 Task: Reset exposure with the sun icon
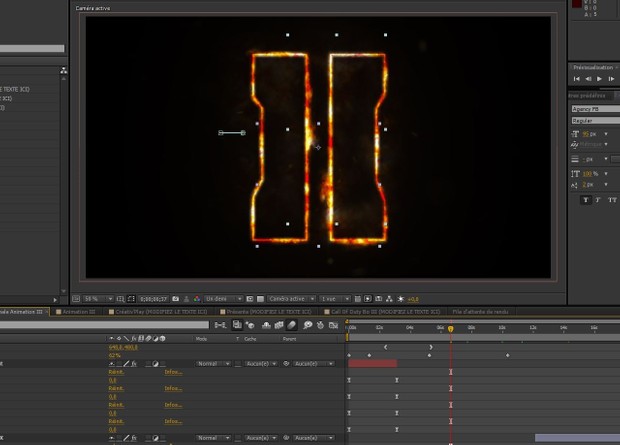400,299
